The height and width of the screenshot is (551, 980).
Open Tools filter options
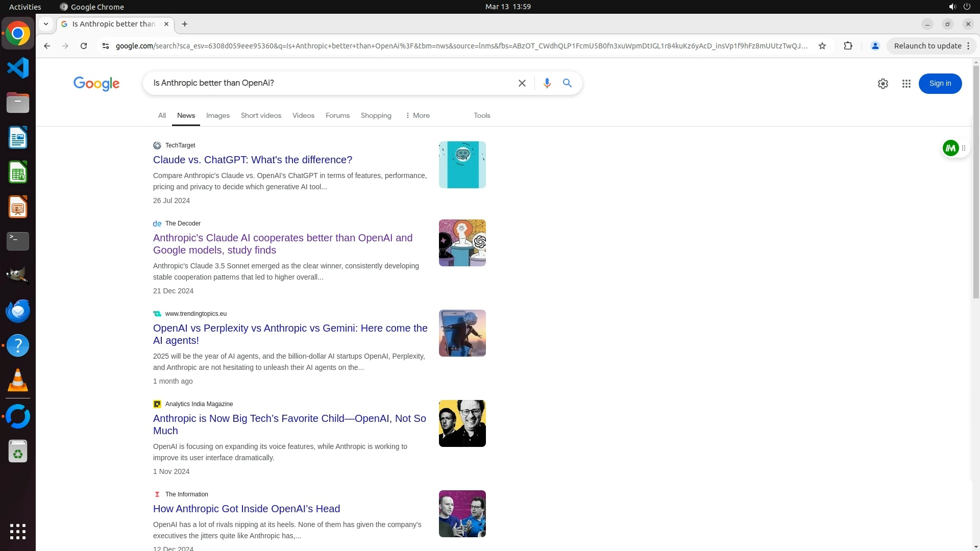[481, 116]
